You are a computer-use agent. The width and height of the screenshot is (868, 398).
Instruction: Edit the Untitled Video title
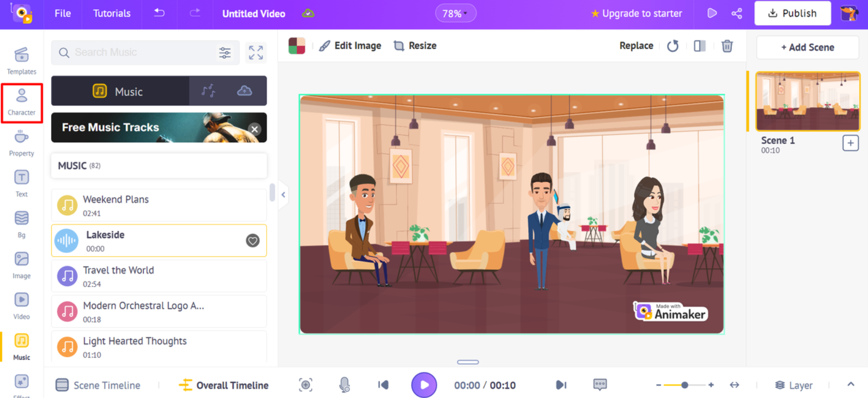[254, 14]
